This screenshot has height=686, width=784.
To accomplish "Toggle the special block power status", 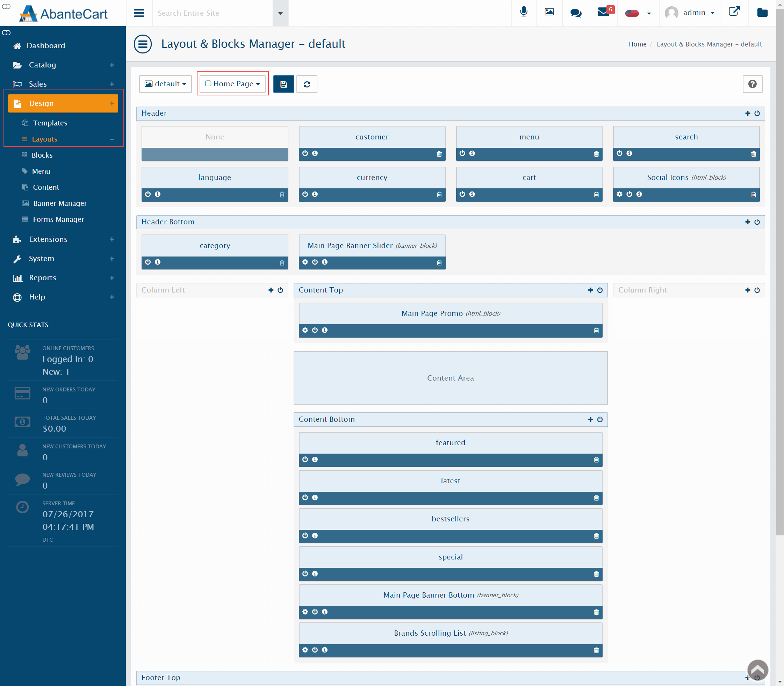I will tap(305, 573).
